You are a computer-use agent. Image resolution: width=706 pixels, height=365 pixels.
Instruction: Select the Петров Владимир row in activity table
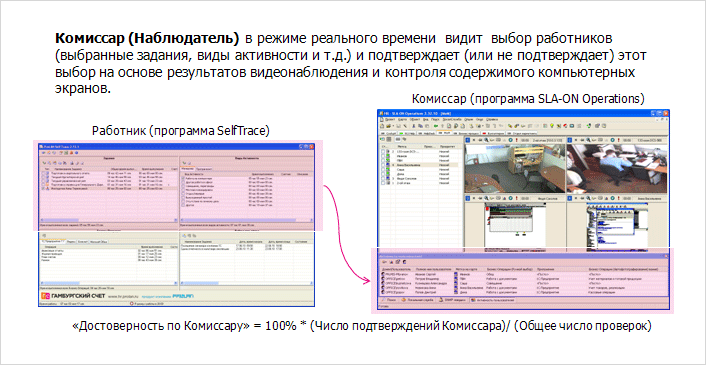click(525, 279)
